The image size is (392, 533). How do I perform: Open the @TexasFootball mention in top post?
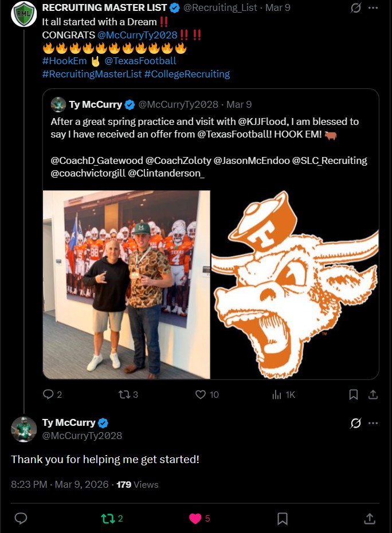pyautogui.click(x=140, y=61)
